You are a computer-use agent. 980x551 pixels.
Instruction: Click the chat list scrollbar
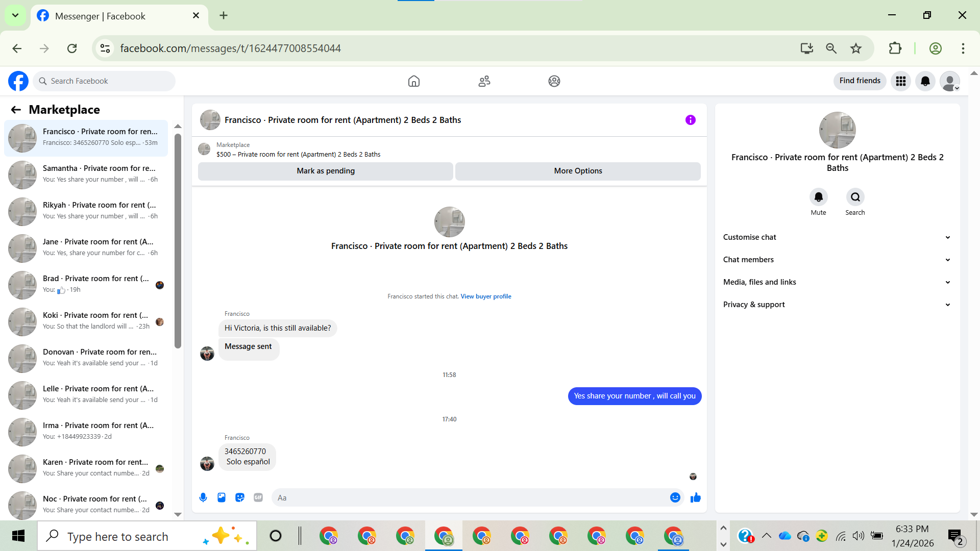[178, 240]
